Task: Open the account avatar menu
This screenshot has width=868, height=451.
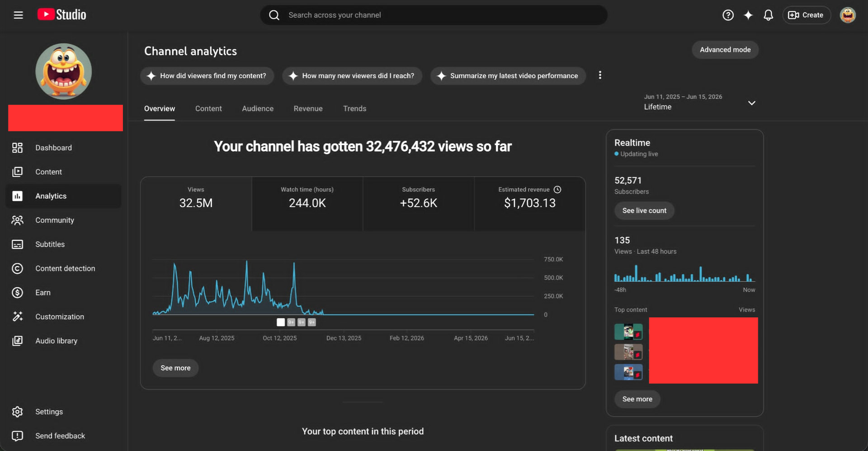Action: [x=848, y=15]
